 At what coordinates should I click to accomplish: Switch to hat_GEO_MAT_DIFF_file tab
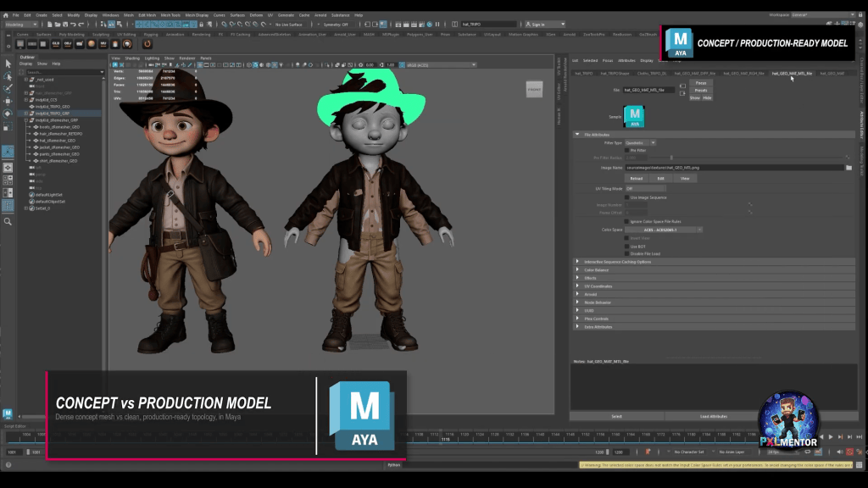[695, 73]
